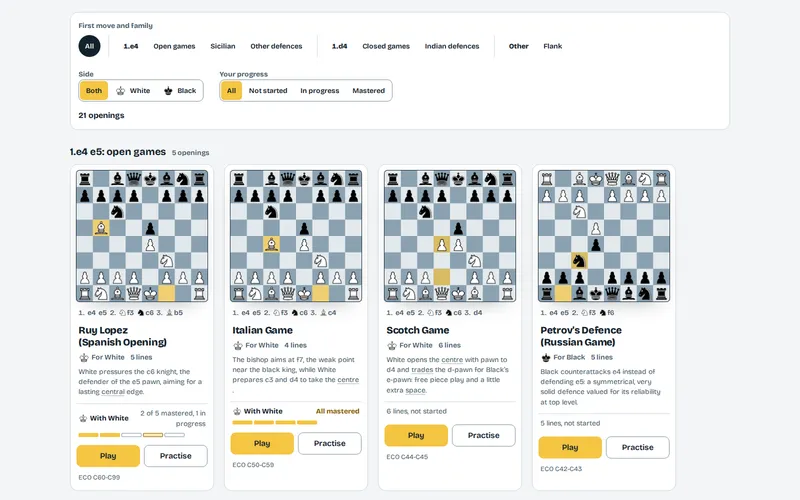Click highlighted bishop on b5 in Ruy Lopez board
The width and height of the screenshot is (800, 500).
click(101, 228)
